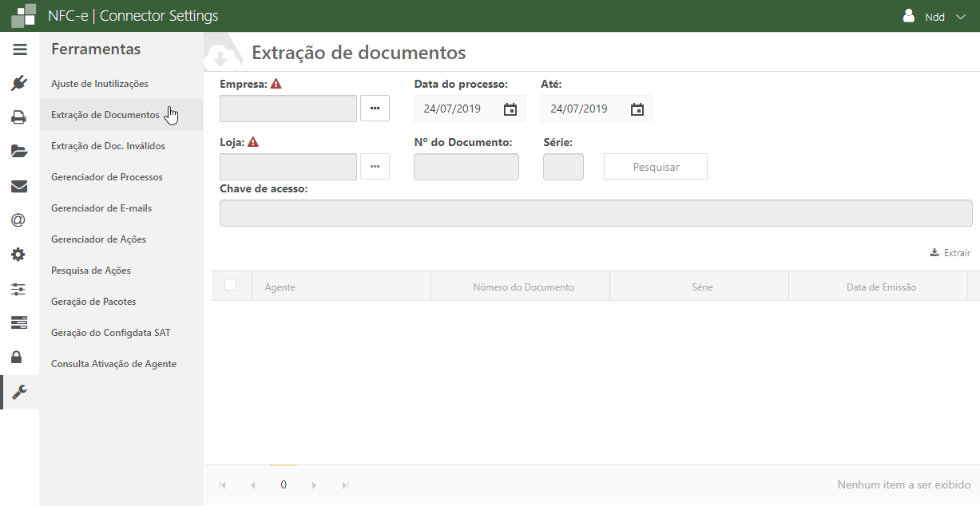
Task: Expand the Ndd user dropdown arrow
Action: tap(961, 17)
